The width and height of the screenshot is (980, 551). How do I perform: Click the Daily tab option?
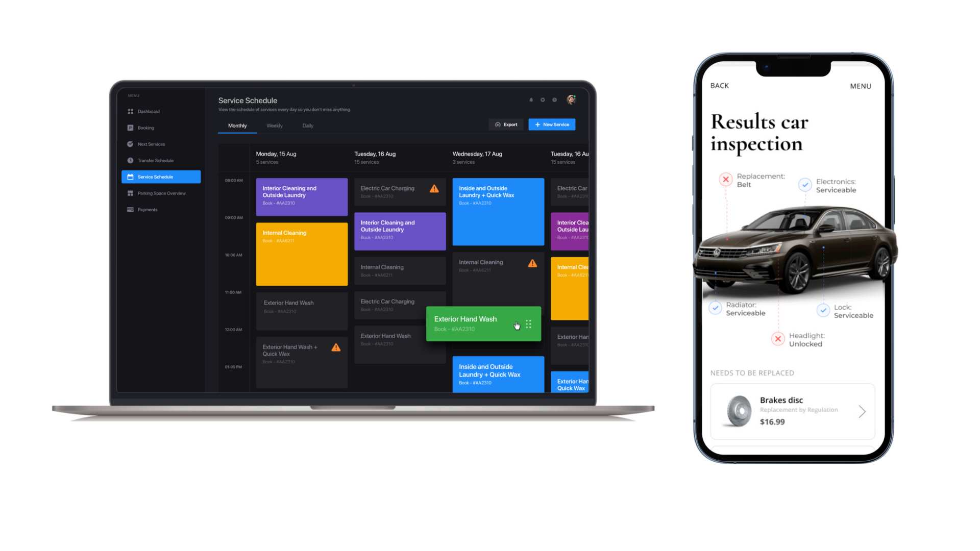307,126
